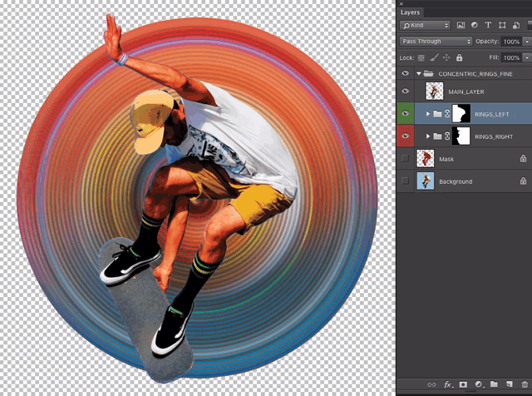Click the MAIN_LAYER name
The width and height of the screenshot is (532, 396).
coord(466,92)
